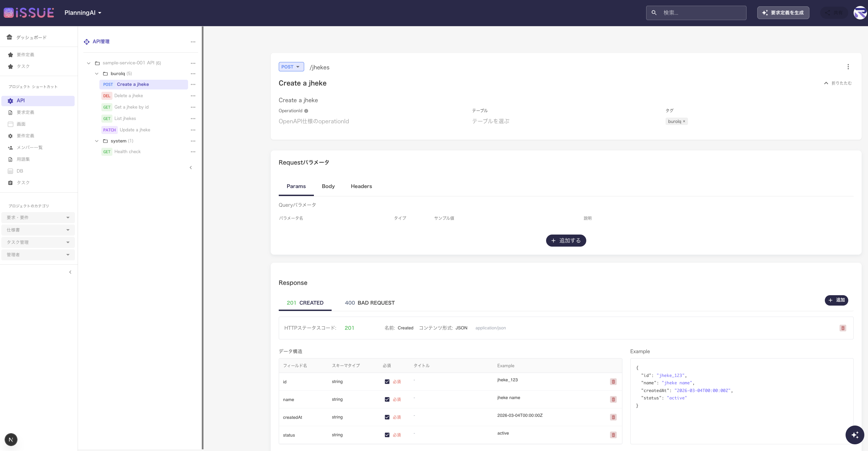Image resolution: width=868 pixels, height=451 pixels.
Task: Click the AI sparkle floating action button
Action: click(855, 435)
